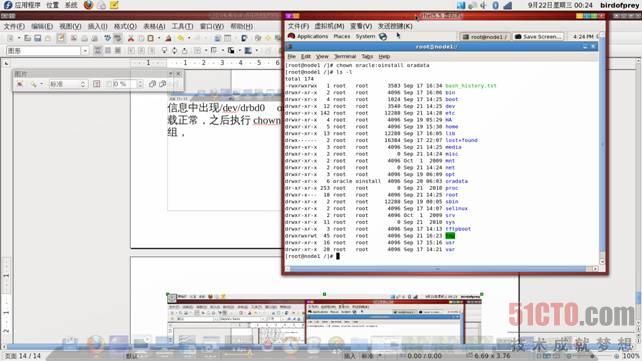
Task: Open the 虚拟机(M) virtual machine menu
Action: (329, 26)
